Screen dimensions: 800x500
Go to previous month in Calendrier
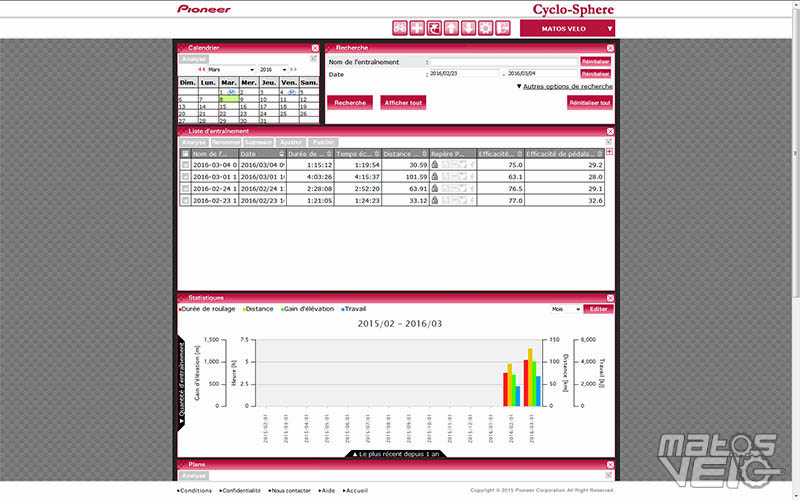(x=202, y=69)
